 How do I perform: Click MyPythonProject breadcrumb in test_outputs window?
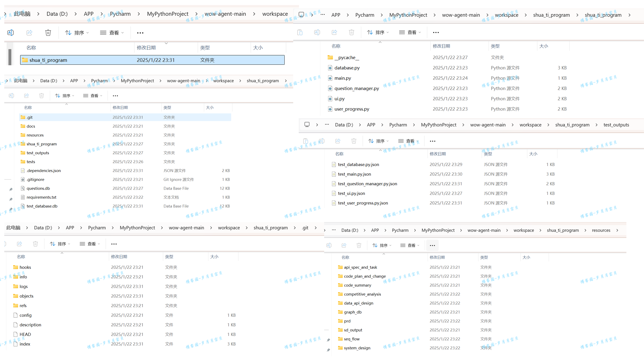pos(438,125)
